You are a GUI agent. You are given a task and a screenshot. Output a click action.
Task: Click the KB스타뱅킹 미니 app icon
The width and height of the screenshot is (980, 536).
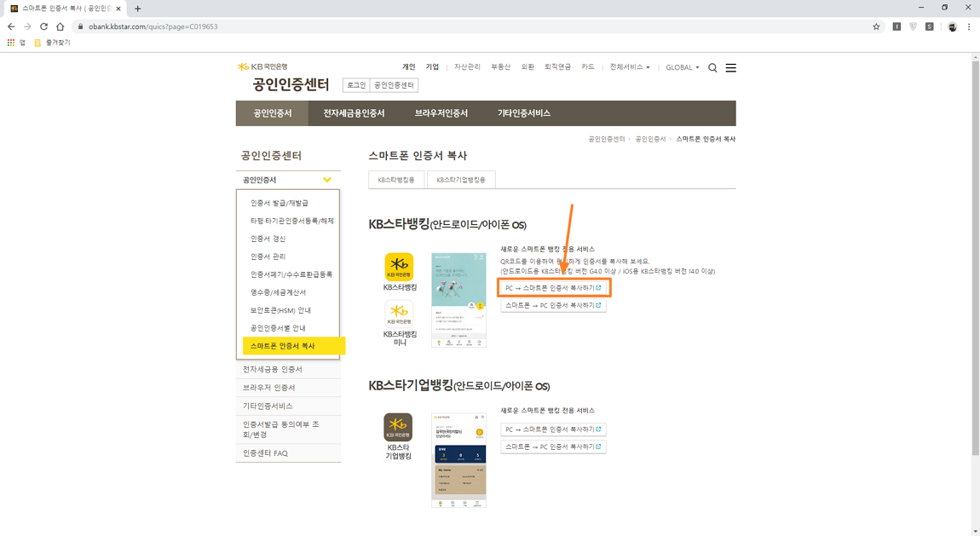coord(399,314)
